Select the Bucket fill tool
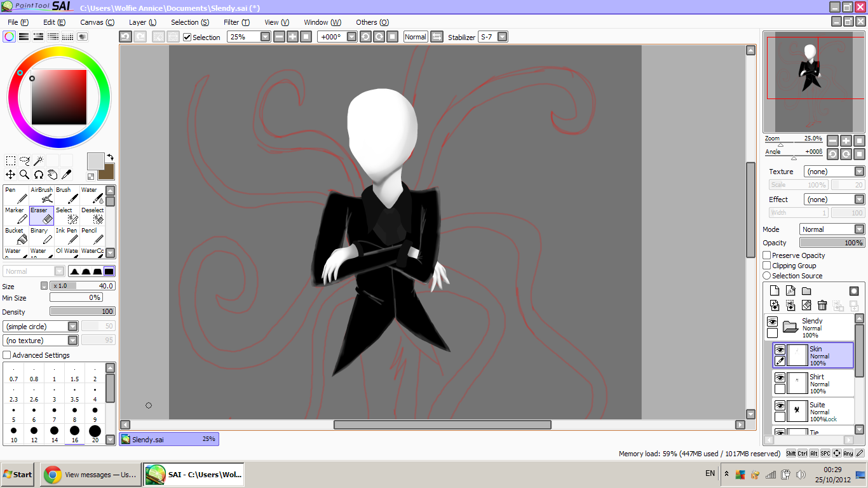 point(17,236)
